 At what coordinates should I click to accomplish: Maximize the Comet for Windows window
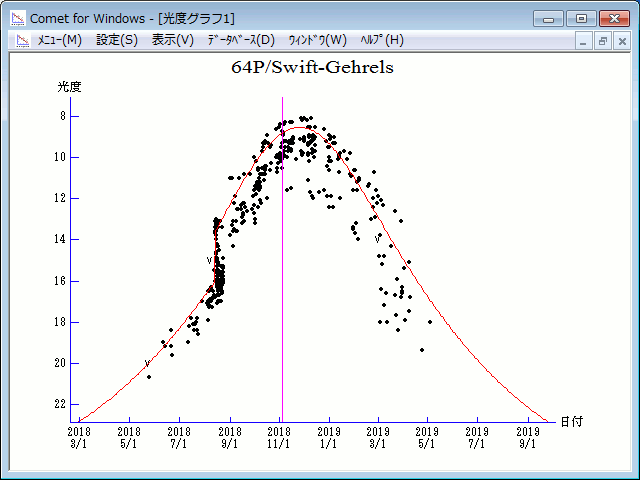click(x=581, y=19)
